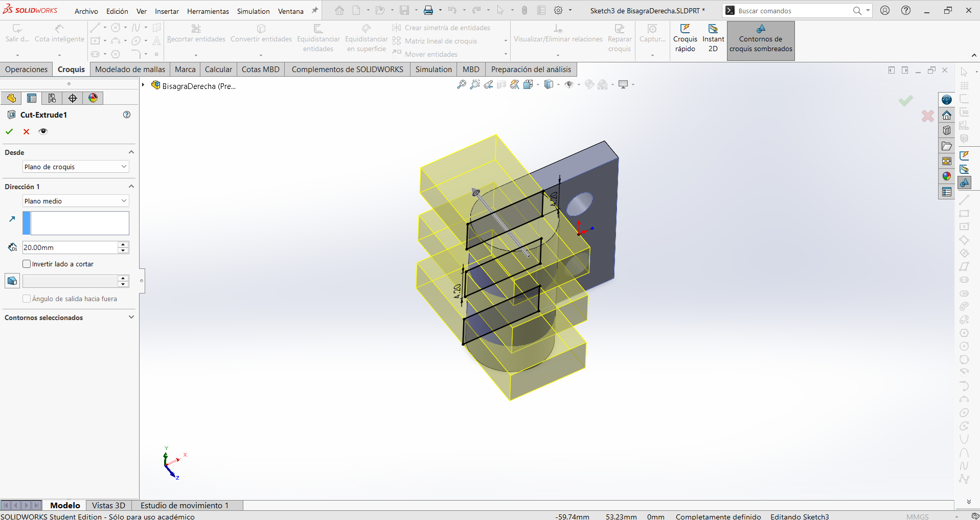The width and height of the screenshot is (980, 520).
Task: Open the DisplayManager tab icon
Action: click(93, 98)
